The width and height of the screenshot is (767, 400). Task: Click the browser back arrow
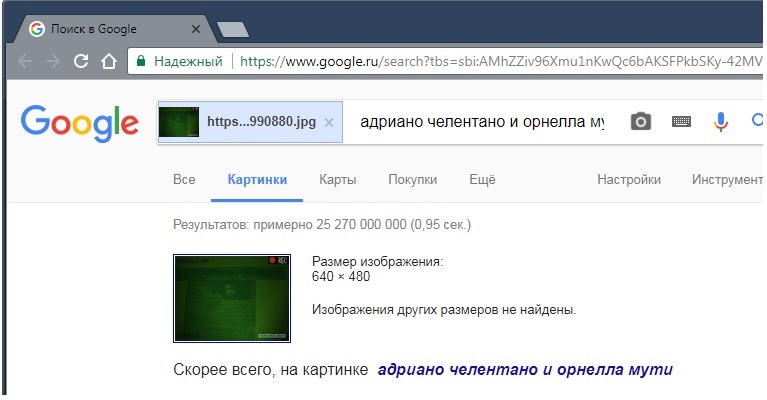25,62
